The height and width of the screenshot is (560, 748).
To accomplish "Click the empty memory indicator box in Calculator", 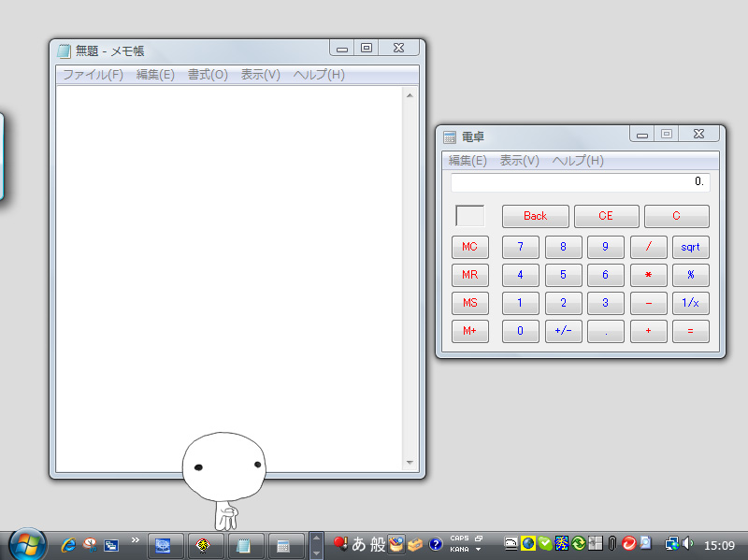I will (470, 216).
